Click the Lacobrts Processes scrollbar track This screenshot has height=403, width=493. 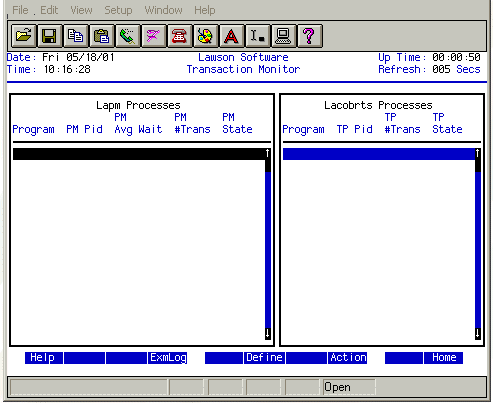478,250
